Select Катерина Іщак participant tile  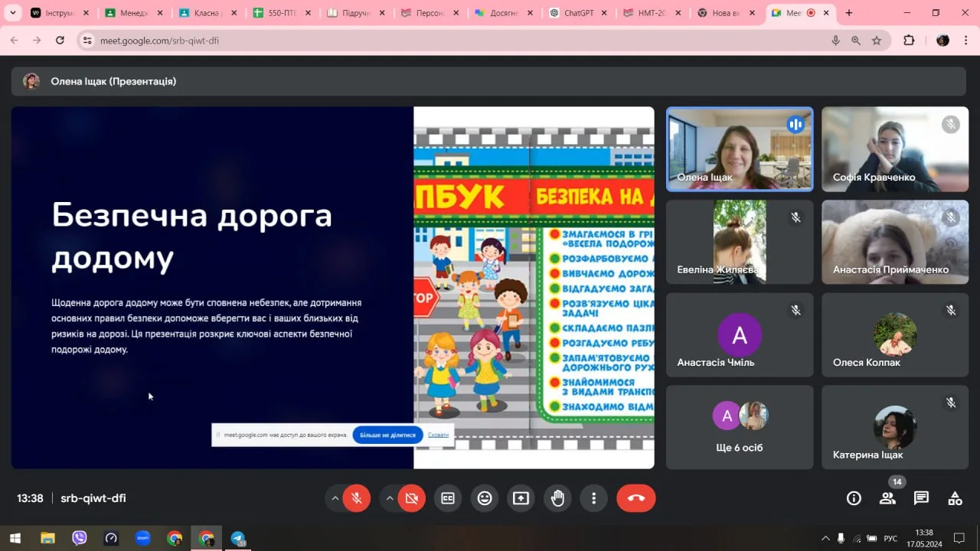895,427
